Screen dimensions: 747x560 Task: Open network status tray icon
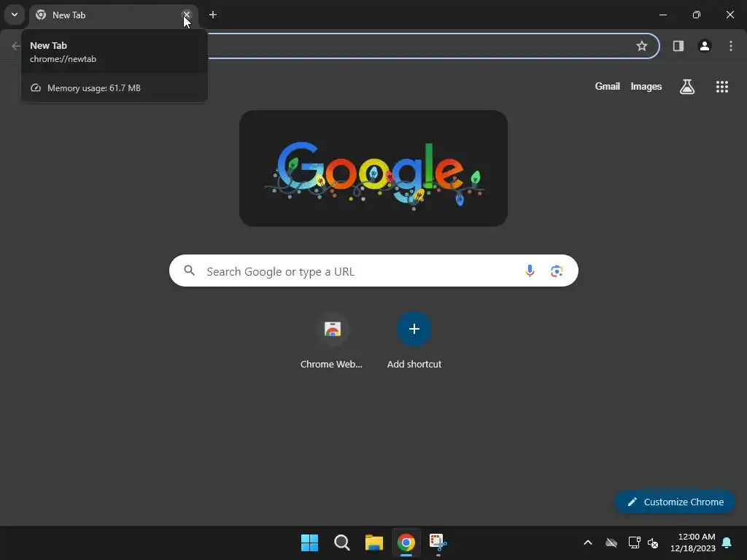[x=634, y=542]
